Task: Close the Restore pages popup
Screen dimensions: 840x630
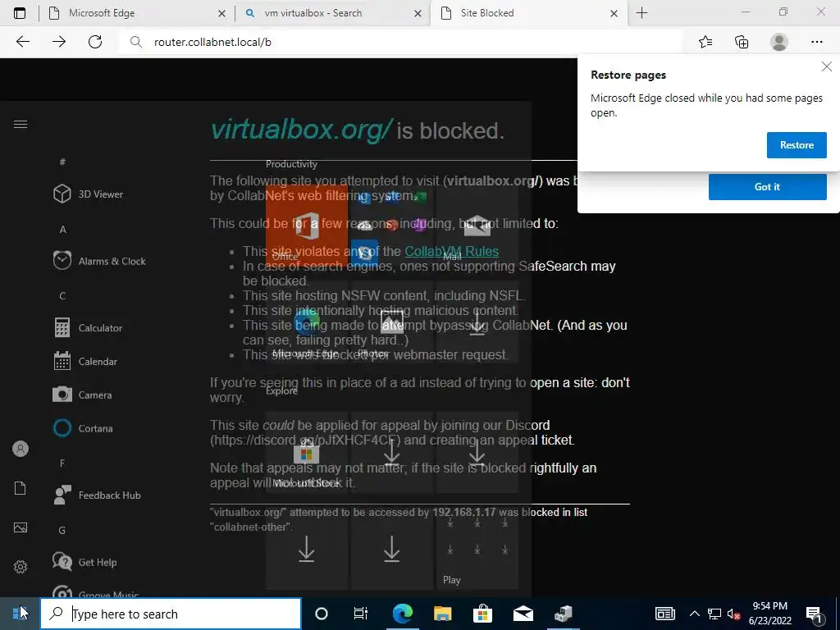Action: coord(827,67)
